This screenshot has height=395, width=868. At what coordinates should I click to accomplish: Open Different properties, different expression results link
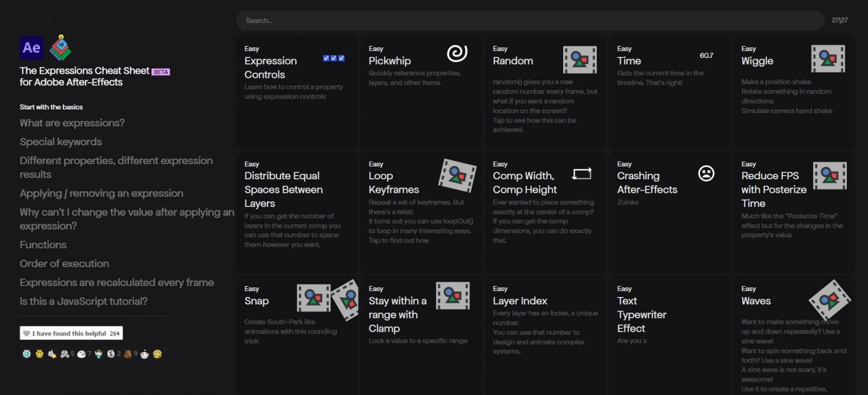click(116, 167)
